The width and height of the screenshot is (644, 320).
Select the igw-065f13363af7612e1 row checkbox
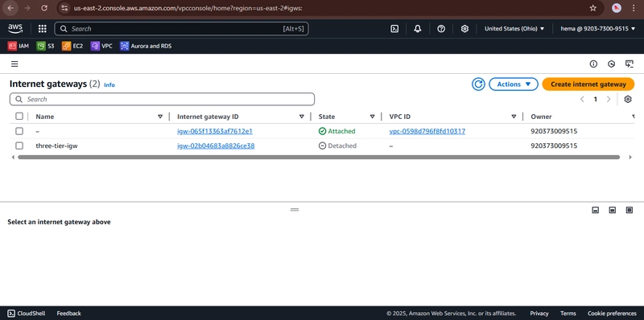[19, 131]
